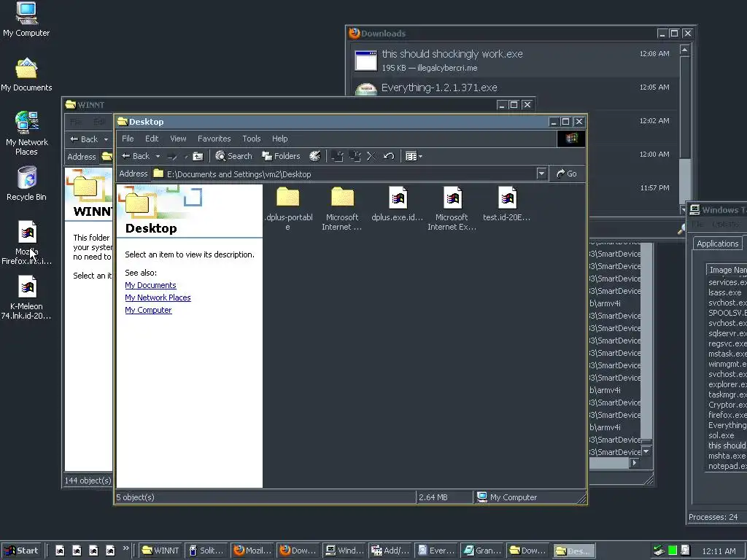Expand the quick launch chevron on taskbar
747x560 pixels.
pyautogui.click(x=125, y=548)
